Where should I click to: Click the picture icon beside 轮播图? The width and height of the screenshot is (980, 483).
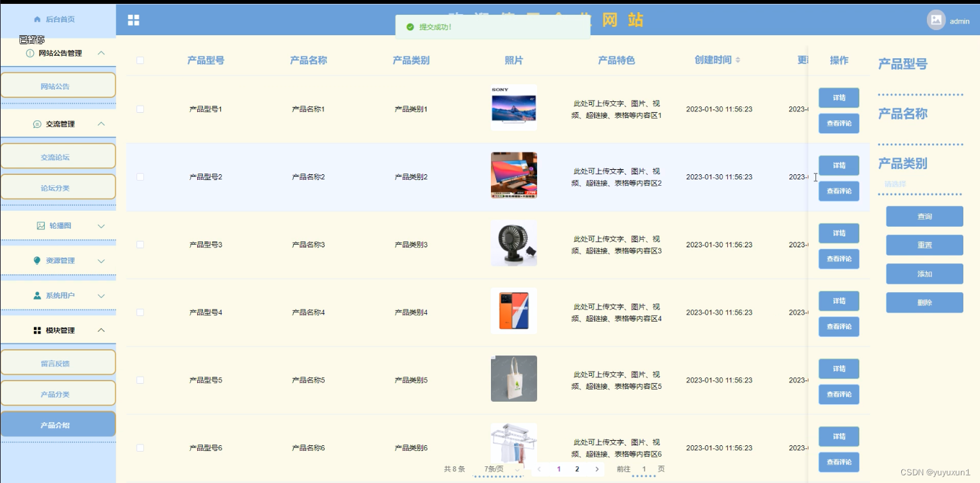(x=41, y=225)
